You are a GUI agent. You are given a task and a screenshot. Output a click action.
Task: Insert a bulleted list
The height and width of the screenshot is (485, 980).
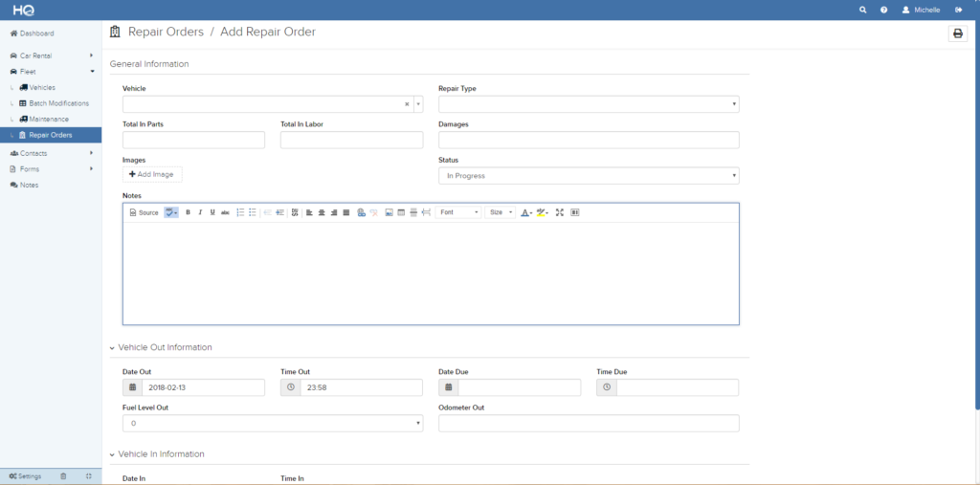(x=253, y=212)
